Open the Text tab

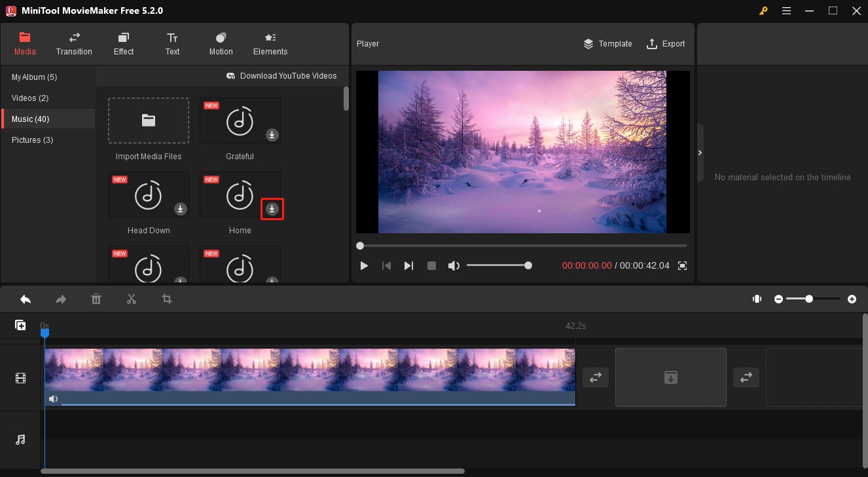172,44
